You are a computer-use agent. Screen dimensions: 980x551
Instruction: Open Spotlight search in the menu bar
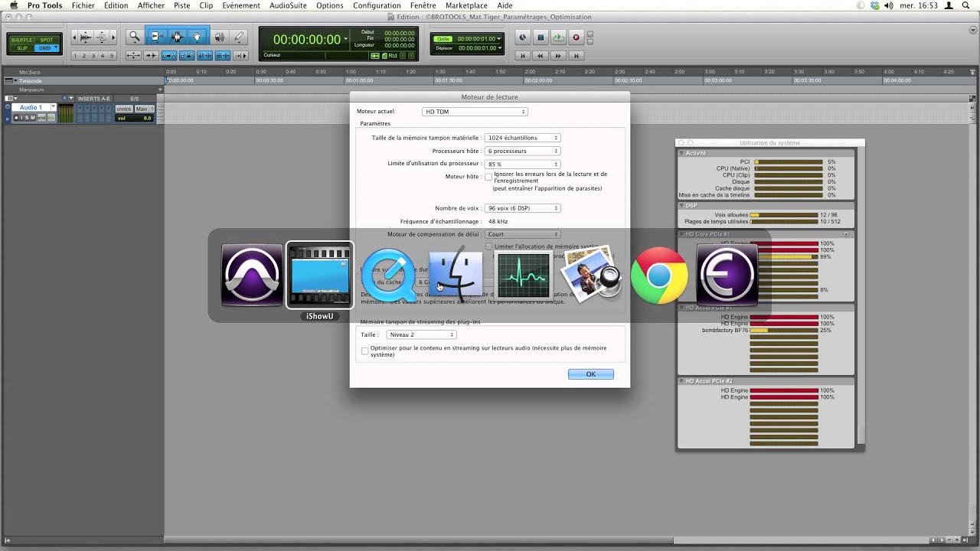click(965, 5)
